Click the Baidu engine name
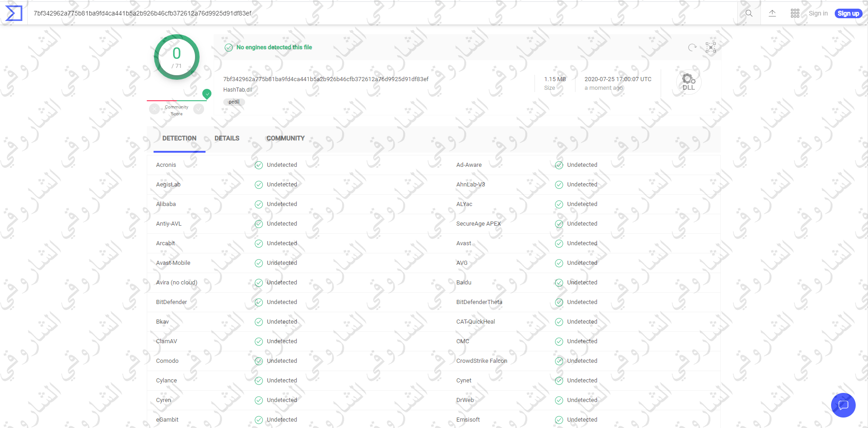The height and width of the screenshot is (428, 868). [464, 283]
